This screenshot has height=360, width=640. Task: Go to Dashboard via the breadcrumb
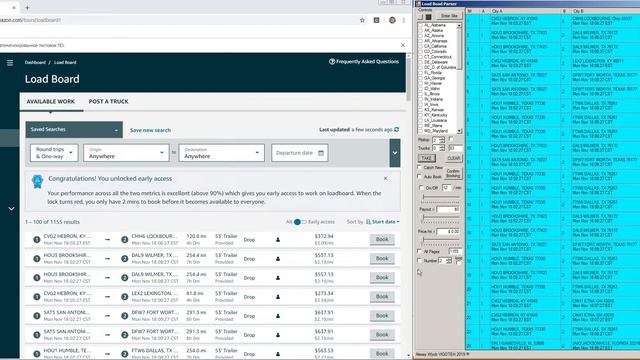(x=35, y=62)
